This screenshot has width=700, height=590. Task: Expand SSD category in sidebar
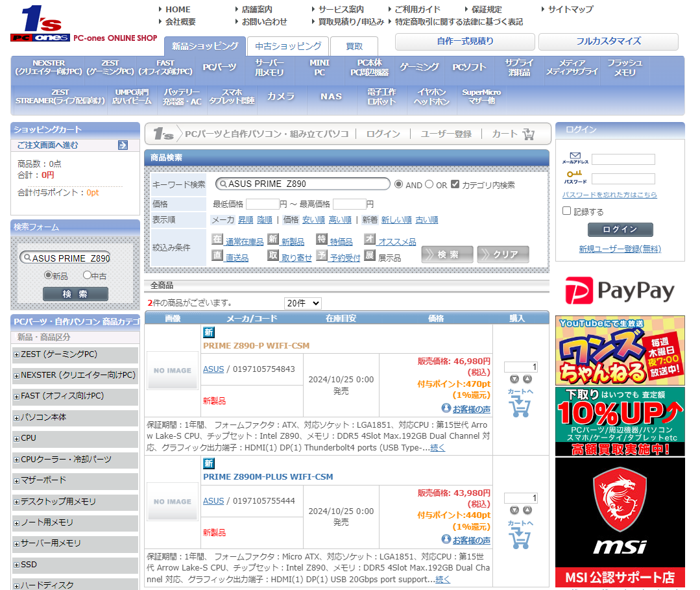16,565
